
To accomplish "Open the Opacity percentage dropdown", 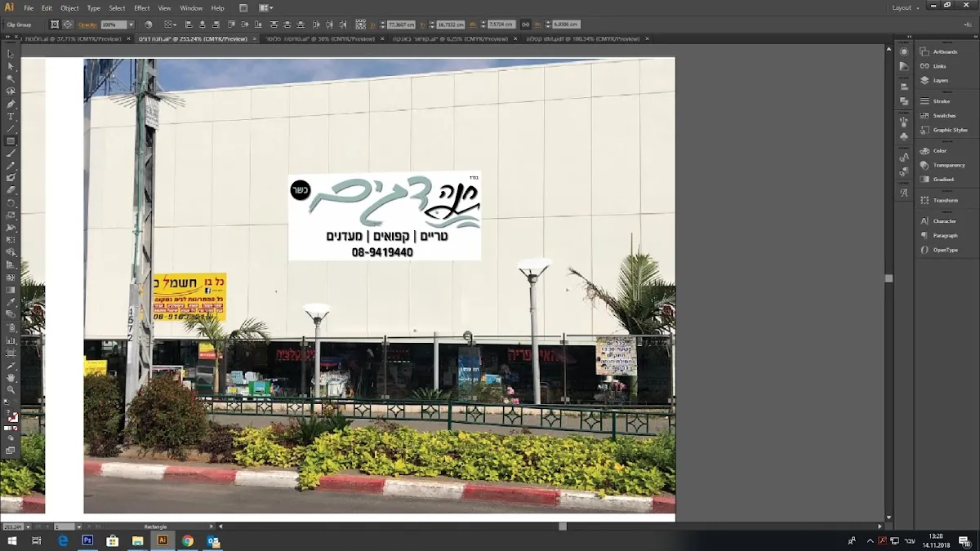I will click(131, 24).
